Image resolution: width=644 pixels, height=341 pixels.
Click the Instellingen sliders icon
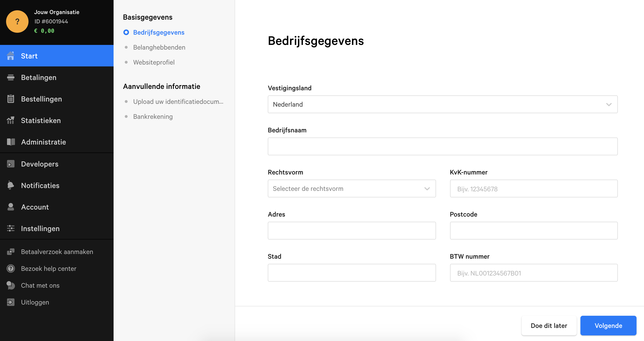pos(11,229)
